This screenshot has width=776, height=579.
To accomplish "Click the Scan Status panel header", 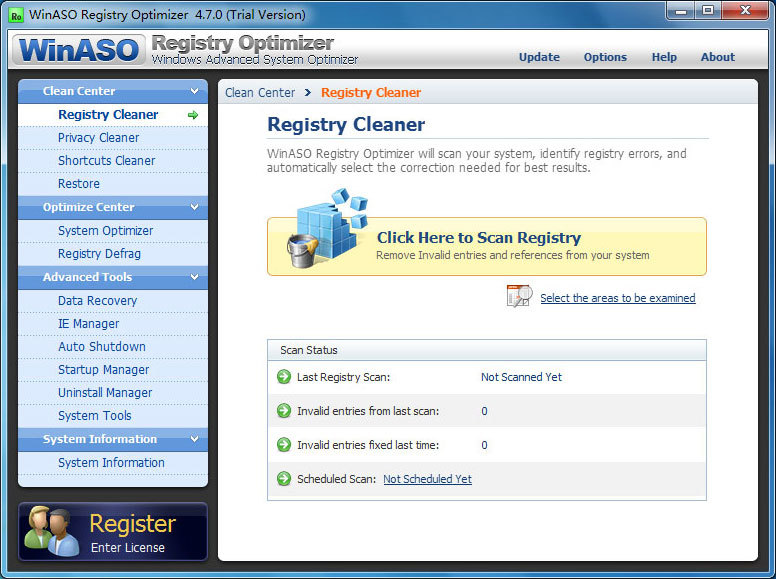I will pos(487,350).
